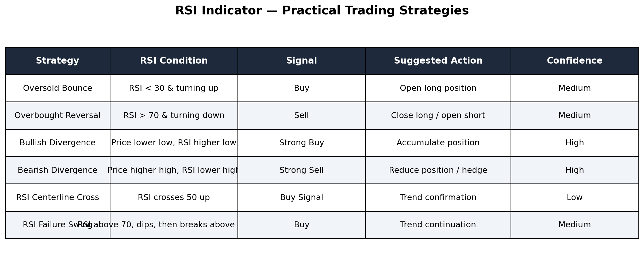Click the Bearish Divergence cell

pos(57,170)
